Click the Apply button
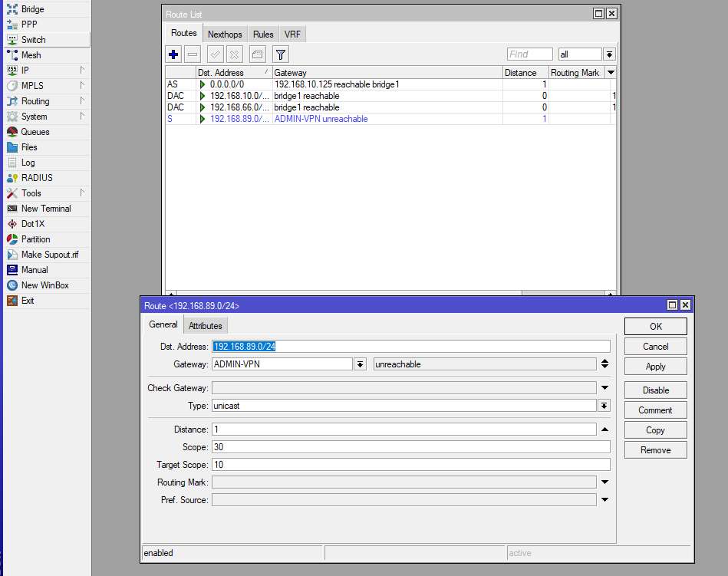Screen dimensions: 728x576 tap(656, 367)
